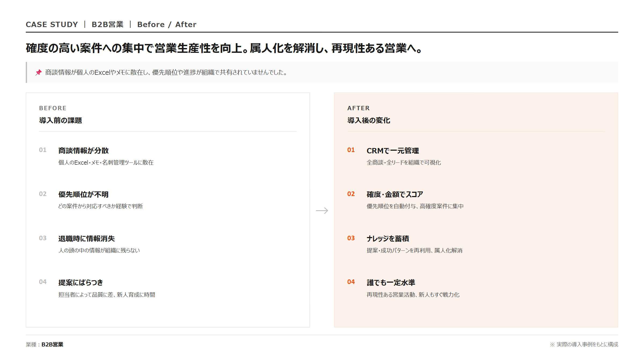Click the BEFORE section label
The height and width of the screenshot is (362, 644).
click(x=53, y=108)
